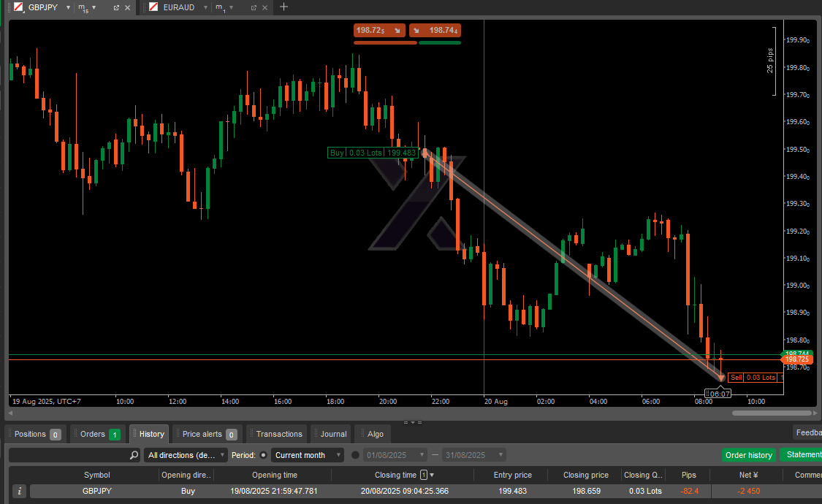Open the All directions filter dropdown
Image resolution: width=822 pixels, height=504 pixels.
click(186, 455)
